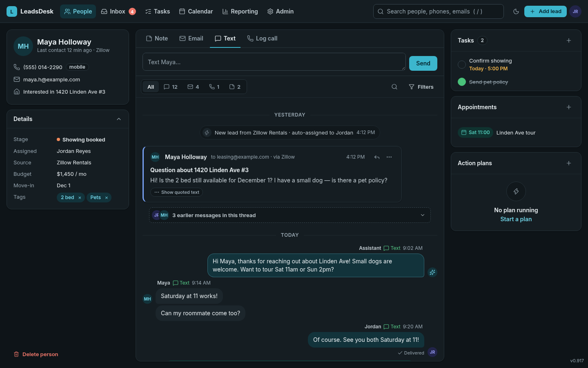
Task: Uncheck the completed Send pet policy task
Action: tap(462, 82)
